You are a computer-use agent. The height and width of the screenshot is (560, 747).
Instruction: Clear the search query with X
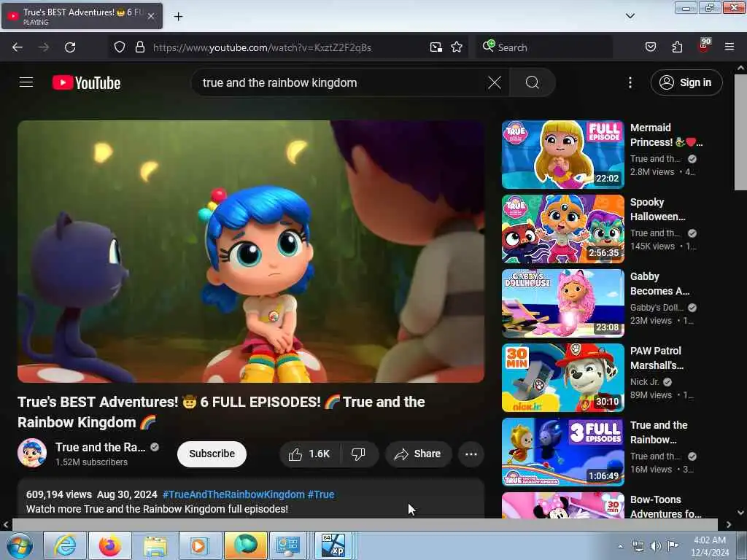point(495,83)
